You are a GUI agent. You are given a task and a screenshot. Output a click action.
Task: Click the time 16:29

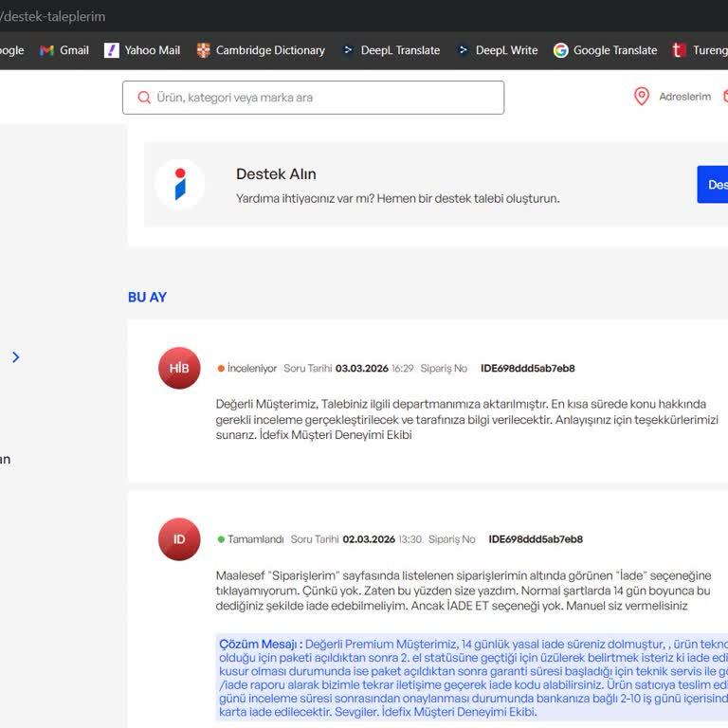pos(403,369)
